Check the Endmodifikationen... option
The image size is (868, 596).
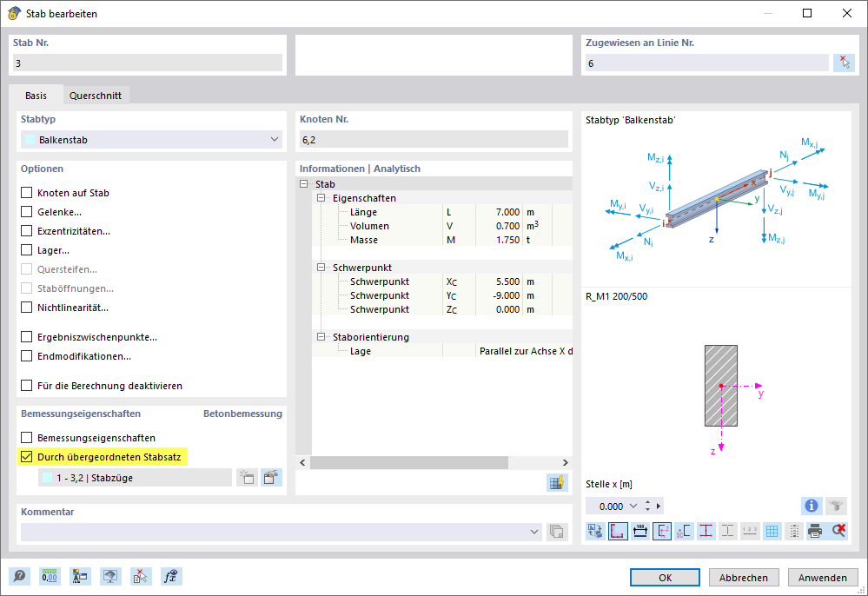point(27,356)
